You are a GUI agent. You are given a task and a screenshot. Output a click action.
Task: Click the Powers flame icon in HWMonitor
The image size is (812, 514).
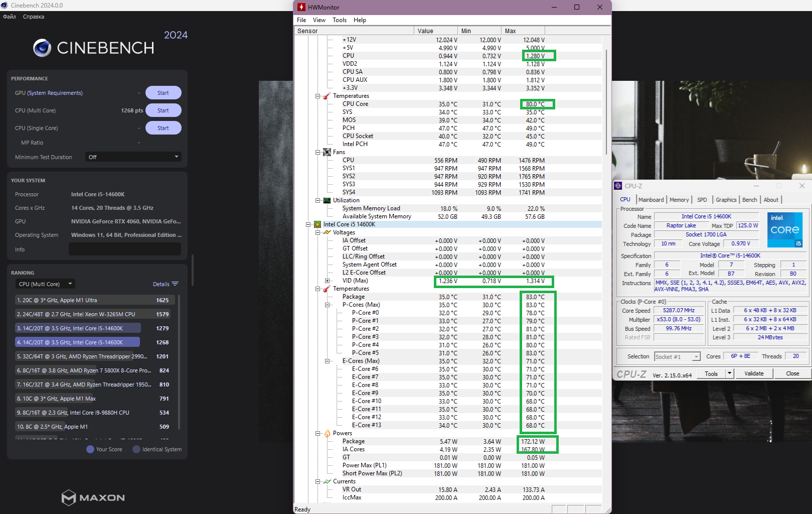coord(327,433)
